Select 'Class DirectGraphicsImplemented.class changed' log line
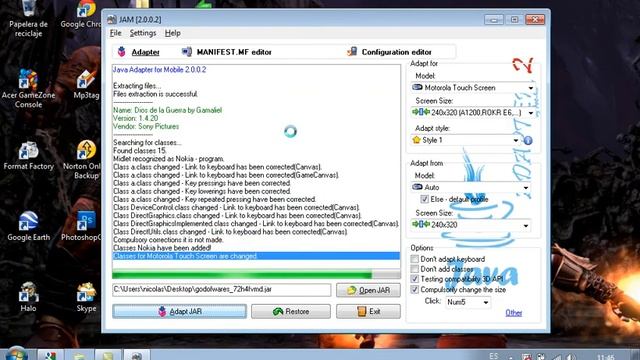 tap(256, 224)
